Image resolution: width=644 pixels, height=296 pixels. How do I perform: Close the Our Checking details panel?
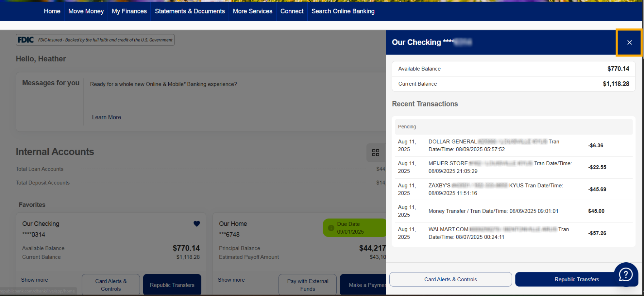coord(629,42)
